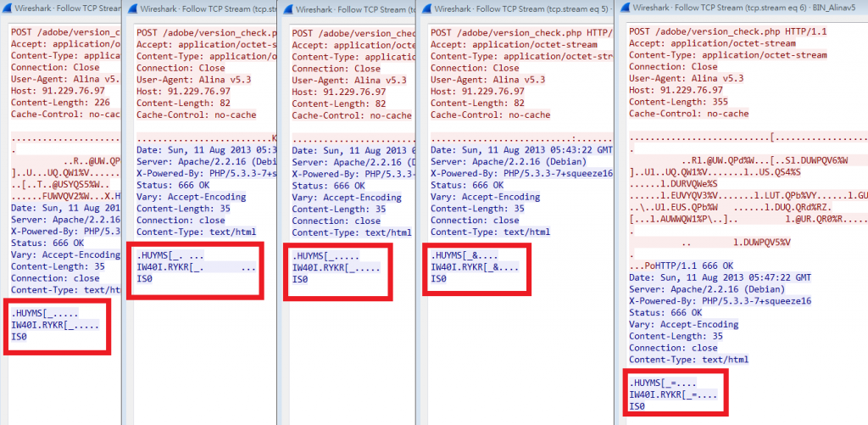Viewport: 868px width, 425px height.
Task: Click the '05:47:22 GMT' Date header line
Action: [721, 277]
